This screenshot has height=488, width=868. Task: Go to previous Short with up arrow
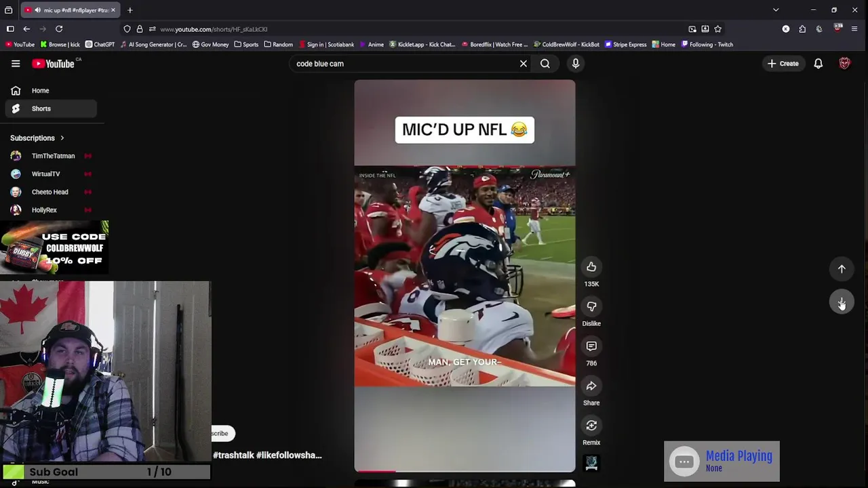(x=842, y=269)
